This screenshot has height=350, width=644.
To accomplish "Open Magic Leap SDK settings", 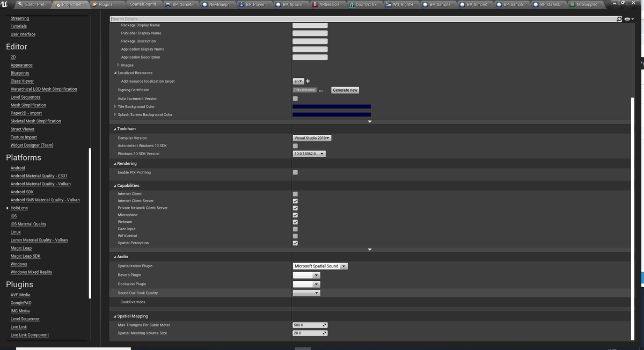I will click(x=25, y=256).
